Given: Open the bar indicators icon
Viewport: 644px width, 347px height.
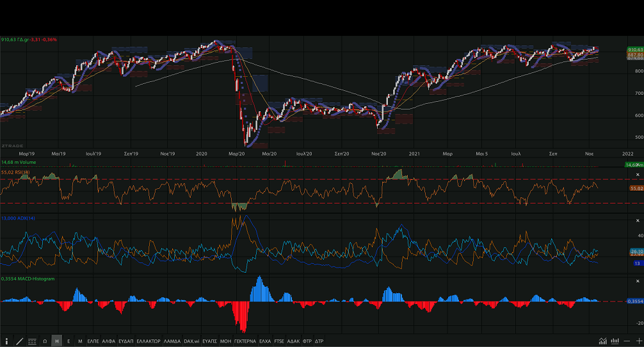Looking at the screenshot, I should [615, 341].
